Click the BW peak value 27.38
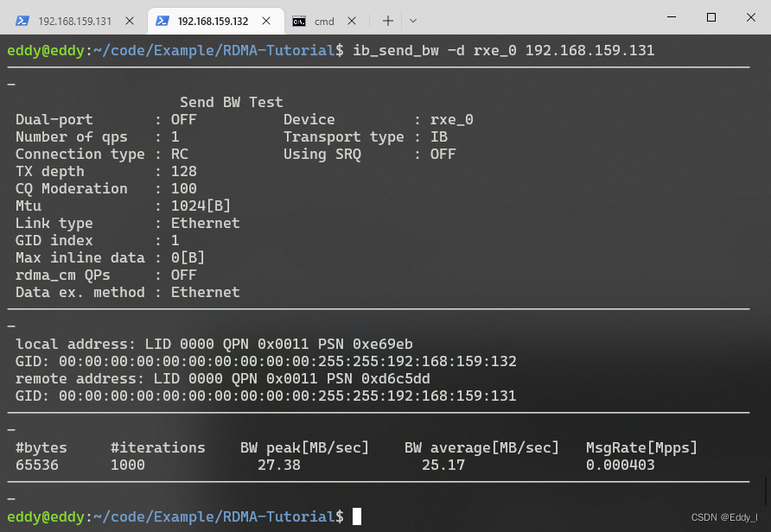This screenshot has height=532, width=771. pos(279,465)
